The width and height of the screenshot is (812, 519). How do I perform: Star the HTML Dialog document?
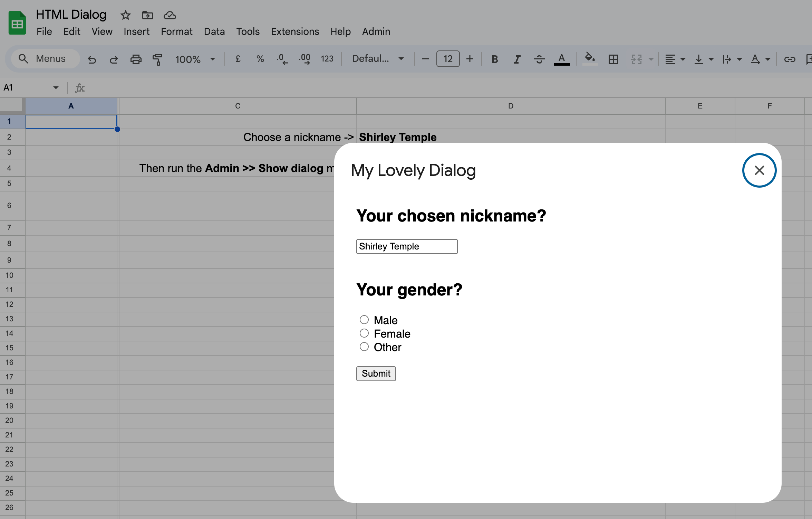[x=125, y=15]
